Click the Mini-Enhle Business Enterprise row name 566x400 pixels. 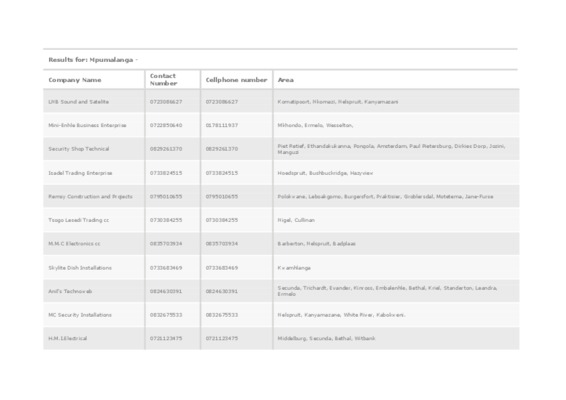tap(87, 125)
